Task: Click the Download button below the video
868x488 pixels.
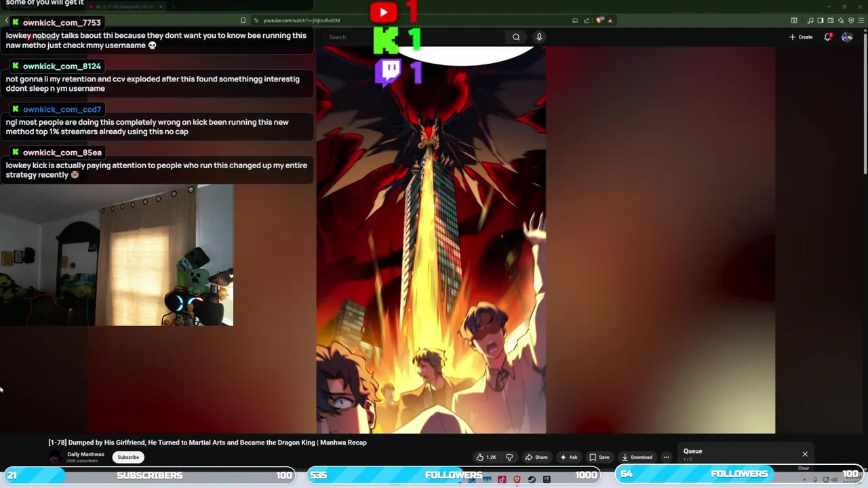Action: pyautogui.click(x=637, y=457)
